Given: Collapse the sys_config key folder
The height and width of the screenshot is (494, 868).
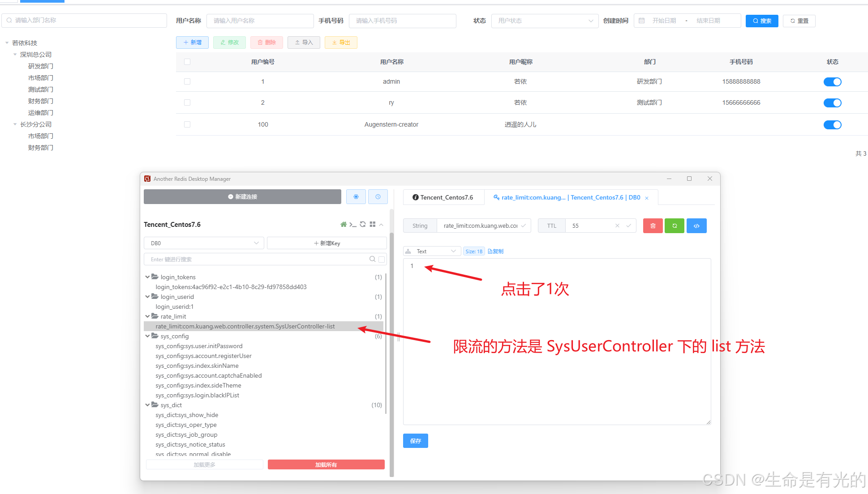Looking at the screenshot, I should (x=147, y=336).
